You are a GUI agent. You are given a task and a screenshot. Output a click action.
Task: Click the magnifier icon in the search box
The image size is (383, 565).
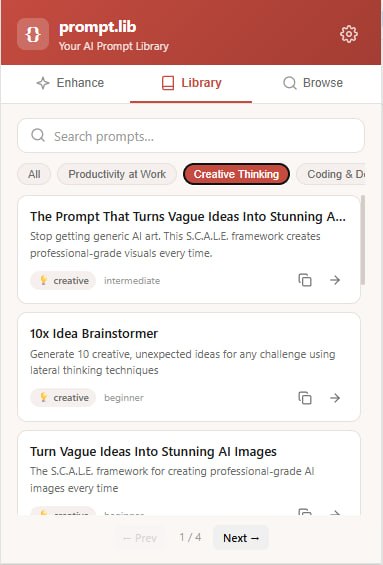[x=38, y=135]
